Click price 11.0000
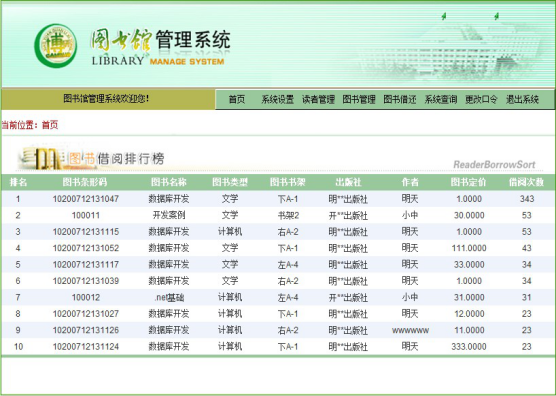The image size is (556, 396). tap(469, 330)
